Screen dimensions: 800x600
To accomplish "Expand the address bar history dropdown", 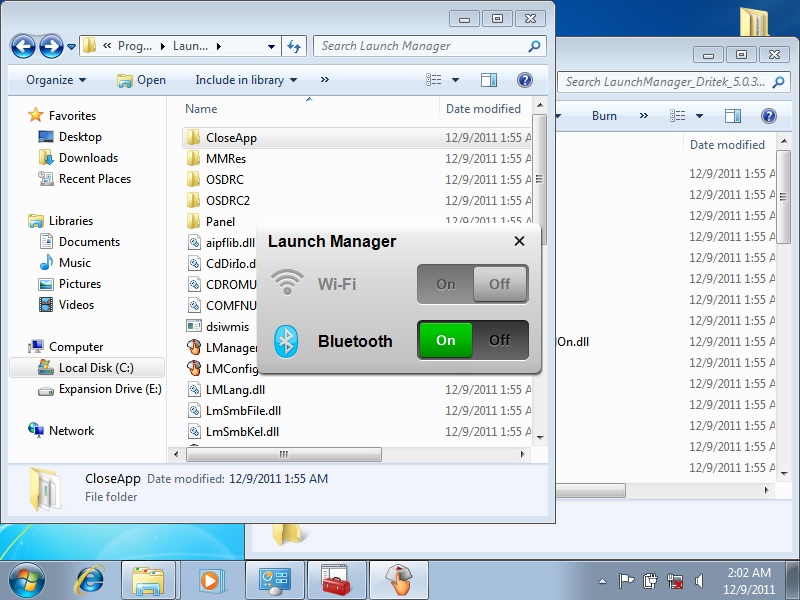I will 271,46.
